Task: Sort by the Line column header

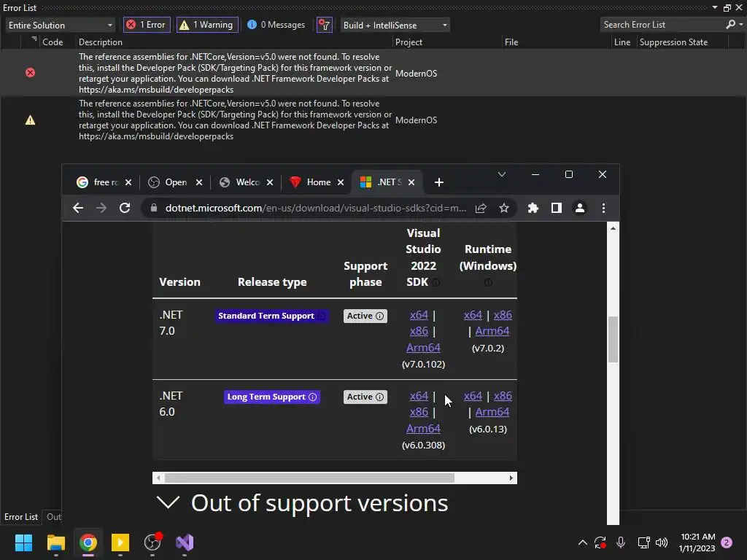Action: (x=622, y=42)
